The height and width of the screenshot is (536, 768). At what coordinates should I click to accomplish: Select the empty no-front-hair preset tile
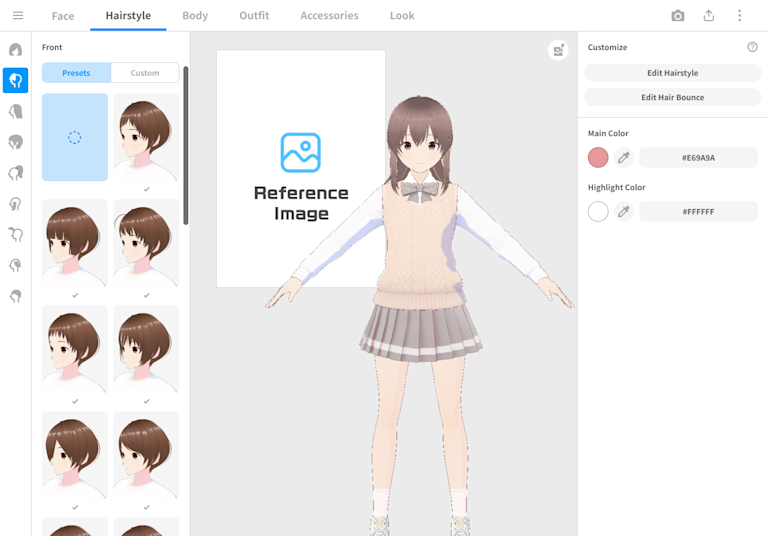(x=75, y=137)
